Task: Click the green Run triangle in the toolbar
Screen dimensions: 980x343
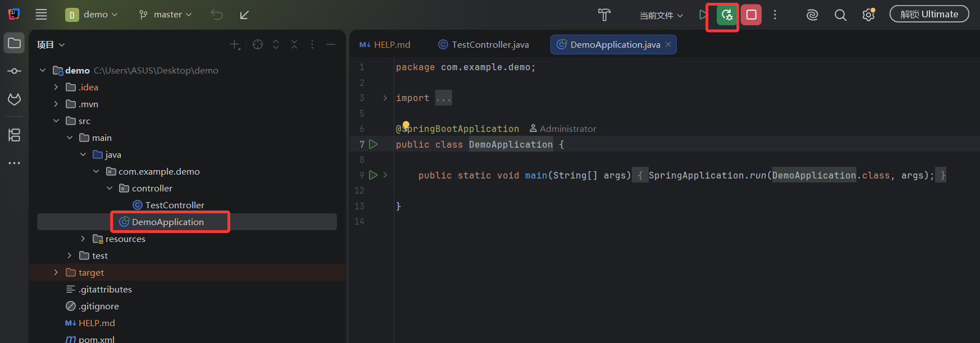Action: click(703, 15)
